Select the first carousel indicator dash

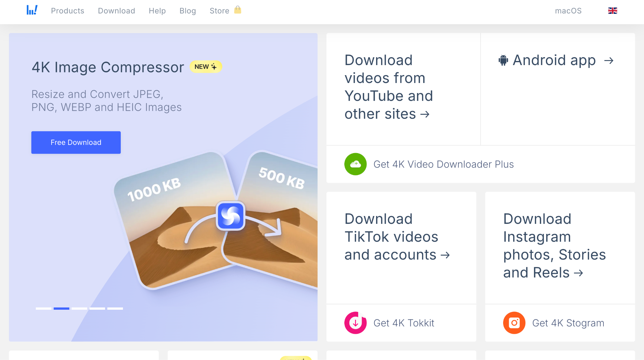coord(43,308)
